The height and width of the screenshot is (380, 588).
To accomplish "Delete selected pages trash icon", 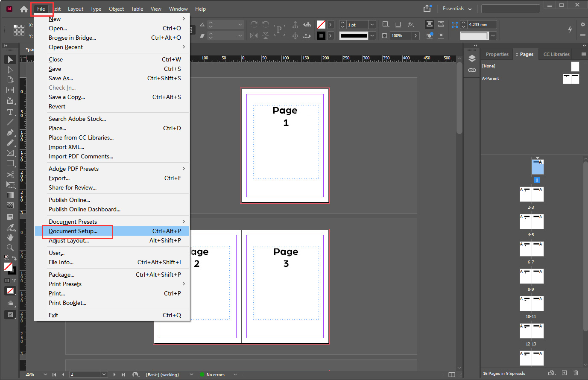I will (576, 373).
